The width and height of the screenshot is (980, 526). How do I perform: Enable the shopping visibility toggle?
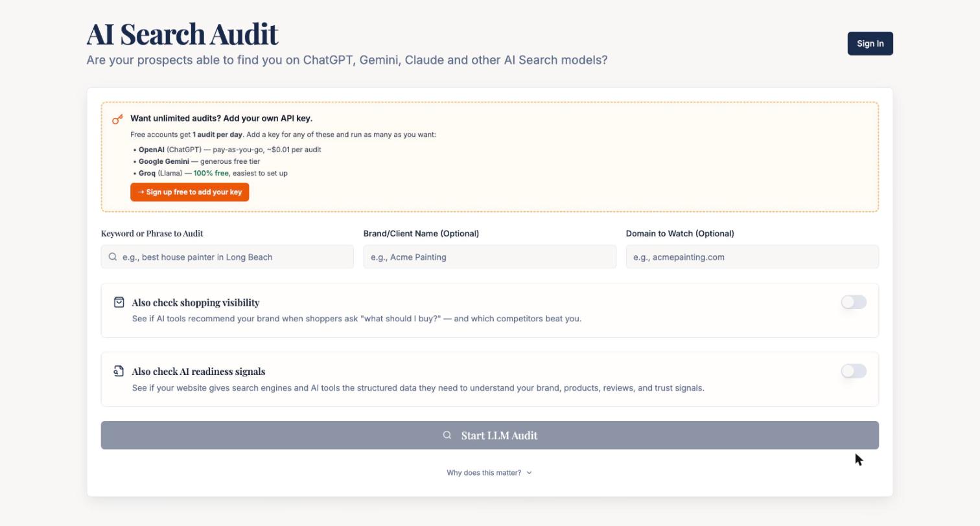click(854, 302)
